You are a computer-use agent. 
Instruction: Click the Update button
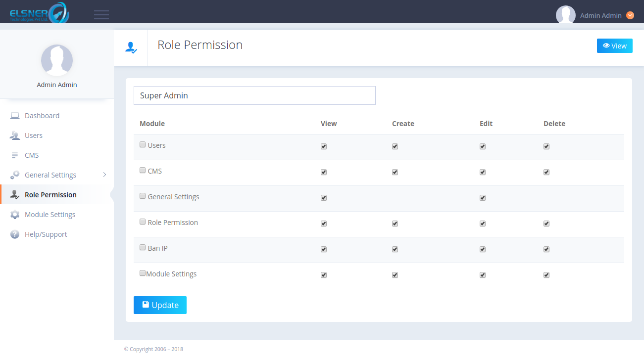[x=160, y=305]
